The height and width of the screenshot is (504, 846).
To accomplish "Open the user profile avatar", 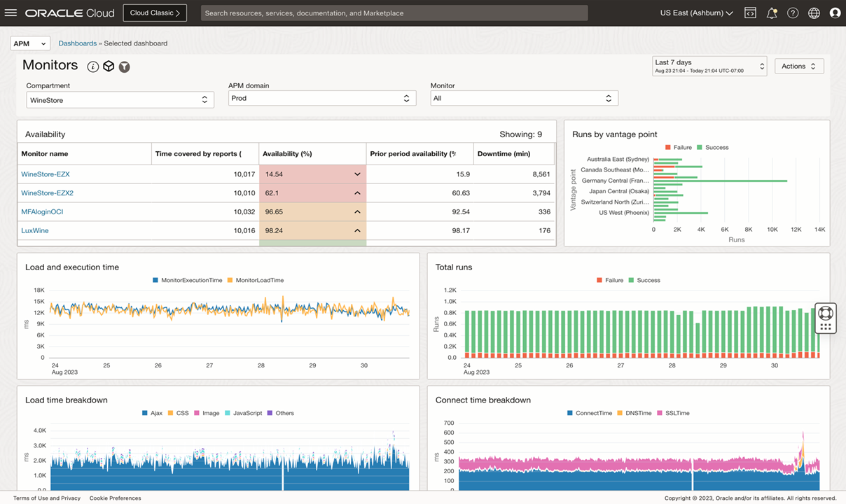I will coord(834,13).
